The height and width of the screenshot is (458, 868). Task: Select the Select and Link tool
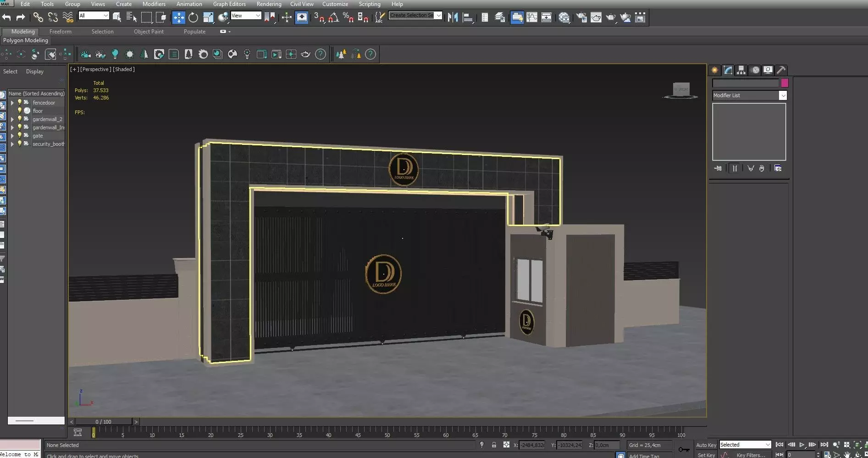[x=38, y=17]
